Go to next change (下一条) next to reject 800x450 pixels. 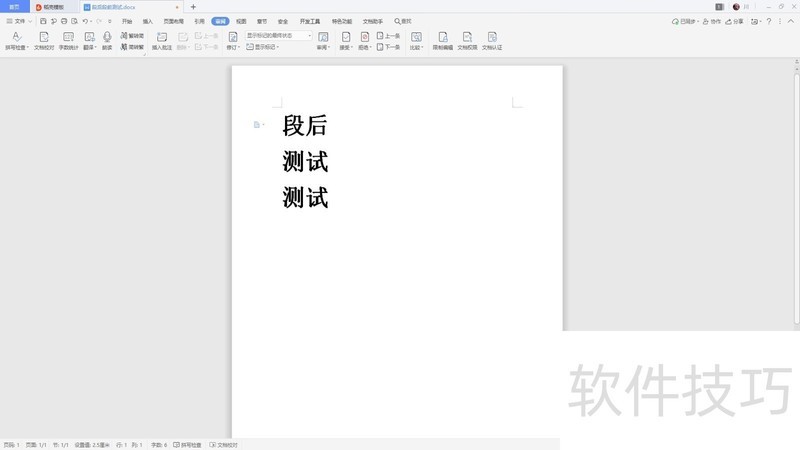(388, 47)
